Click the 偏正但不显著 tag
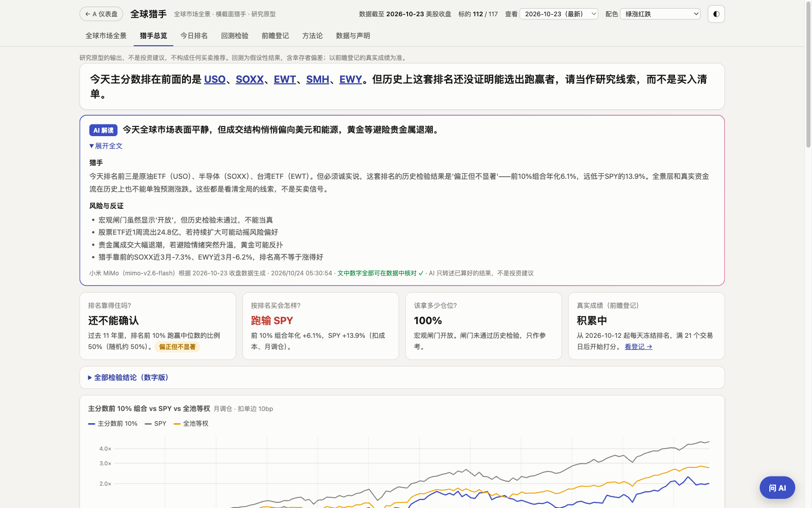Viewport: 812px width, 508px height. click(x=177, y=347)
